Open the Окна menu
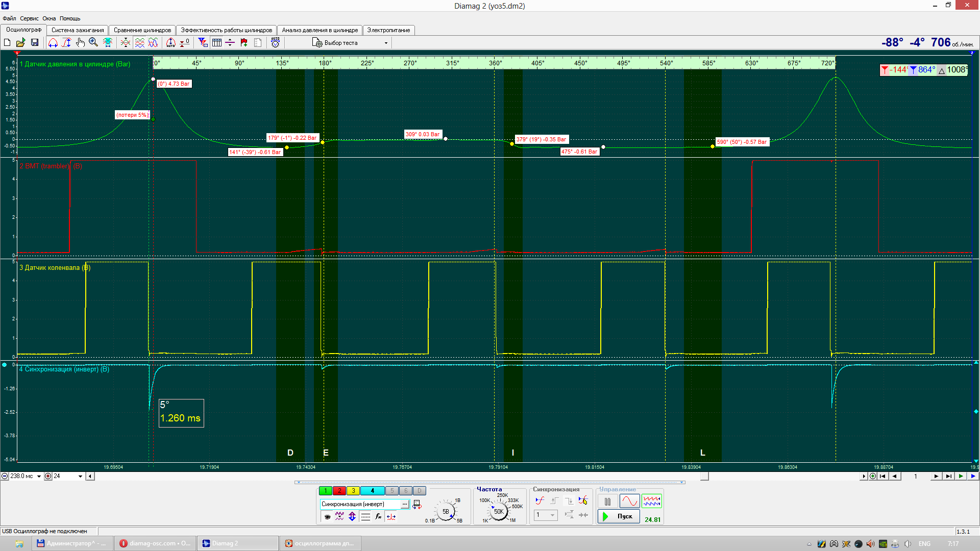Image resolution: width=980 pixels, height=551 pixels. [49, 18]
